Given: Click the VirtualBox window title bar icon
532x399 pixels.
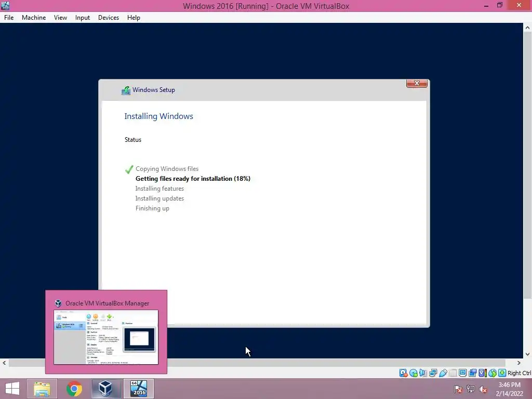Looking at the screenshot, I should pyautogui.click(x=5, y=5).
